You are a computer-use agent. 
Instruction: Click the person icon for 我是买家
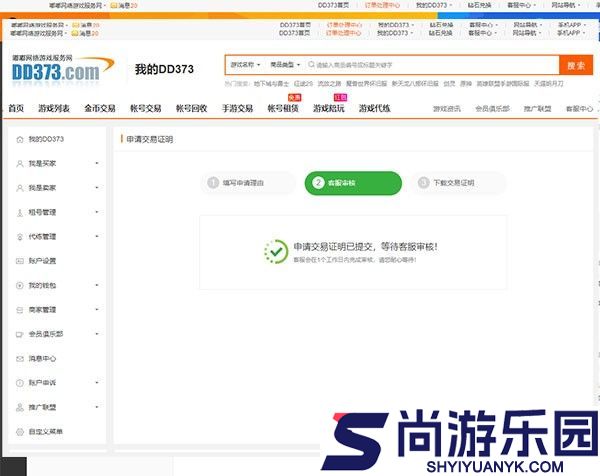pyautogui.click(x=20, y=164)
